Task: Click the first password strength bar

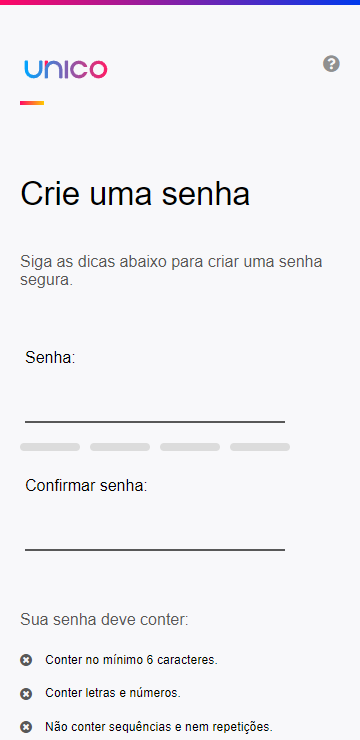Action: pos(50,447)
